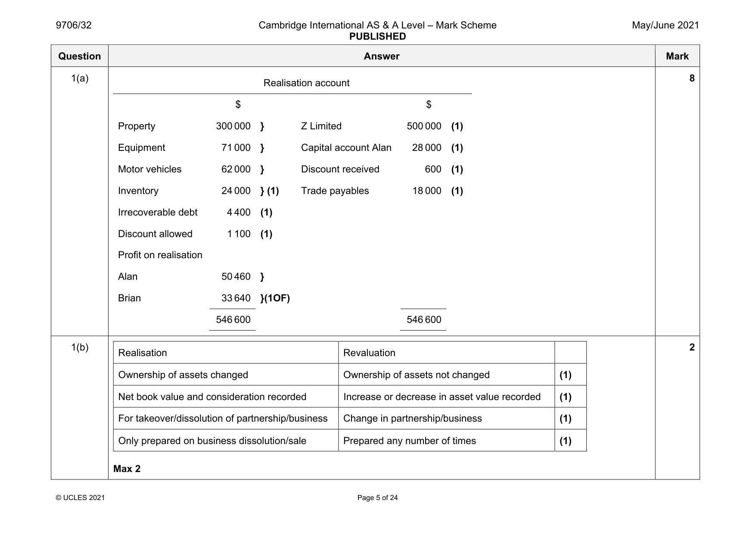Click the 'Max 2' note
Image resolution: width=756 pixels, height=535 pixels.
[x=127, y=469]
